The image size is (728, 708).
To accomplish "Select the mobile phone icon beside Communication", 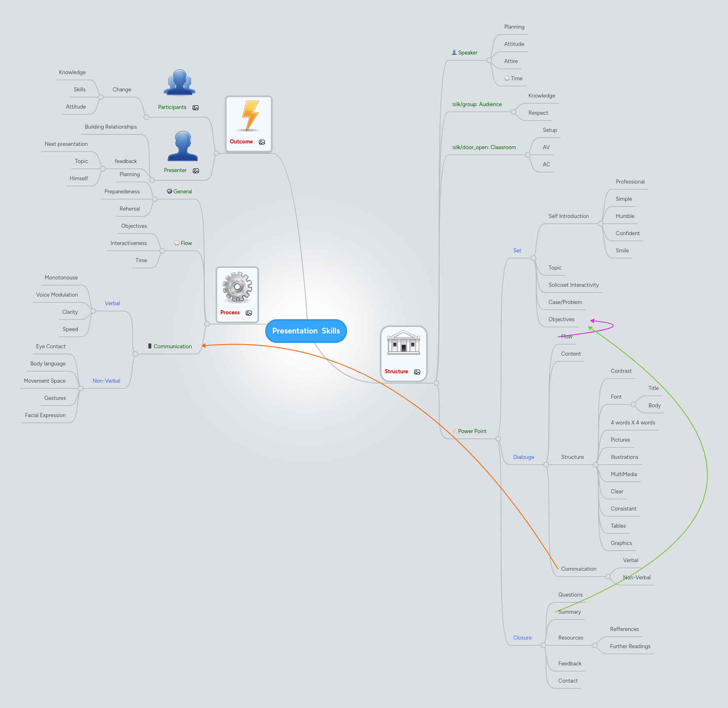I will [x=149, y=346].
